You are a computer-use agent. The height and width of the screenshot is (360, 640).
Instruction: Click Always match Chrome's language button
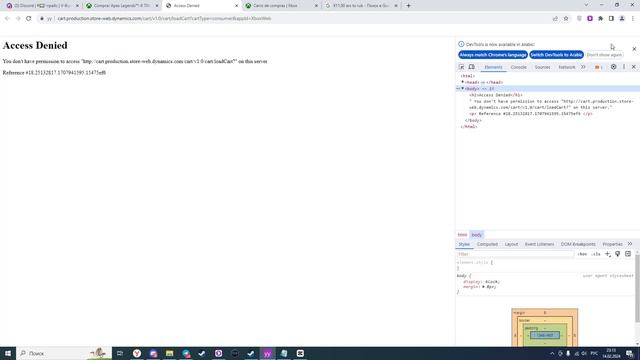coord(493,55)
